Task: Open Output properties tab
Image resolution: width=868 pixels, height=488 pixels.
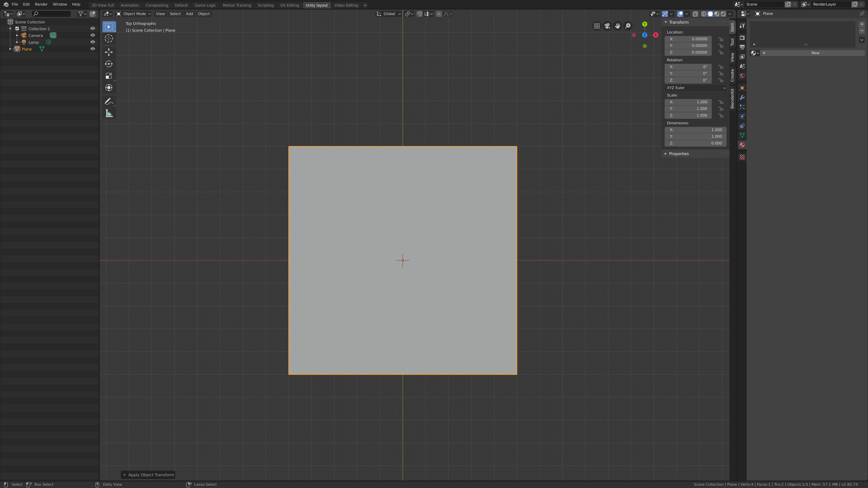Action: [742, 47]
